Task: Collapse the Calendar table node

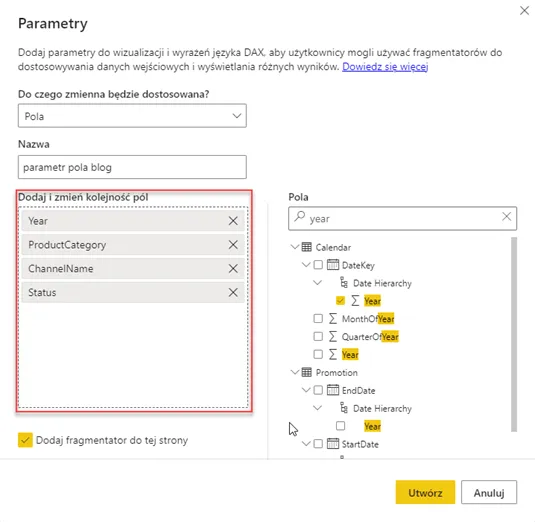Action: tap(295, 247)
